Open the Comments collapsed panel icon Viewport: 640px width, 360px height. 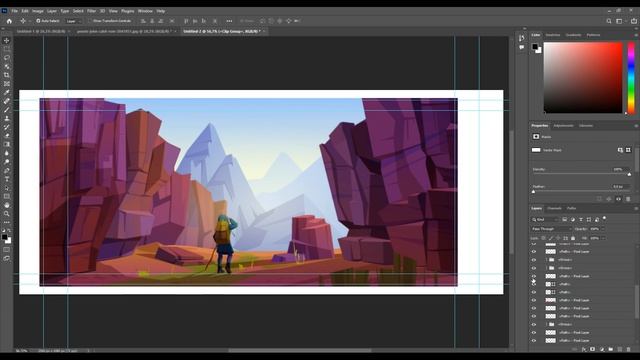point(522,47)
